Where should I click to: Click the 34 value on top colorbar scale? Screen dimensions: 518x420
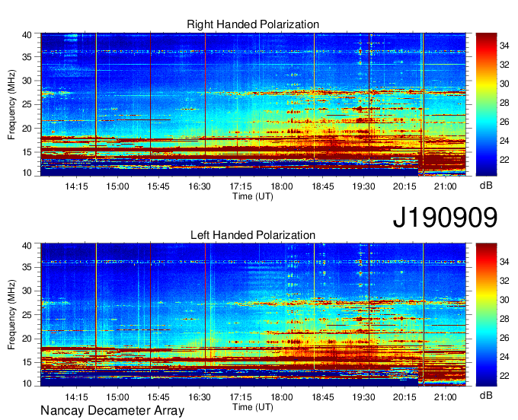(504, 46)
